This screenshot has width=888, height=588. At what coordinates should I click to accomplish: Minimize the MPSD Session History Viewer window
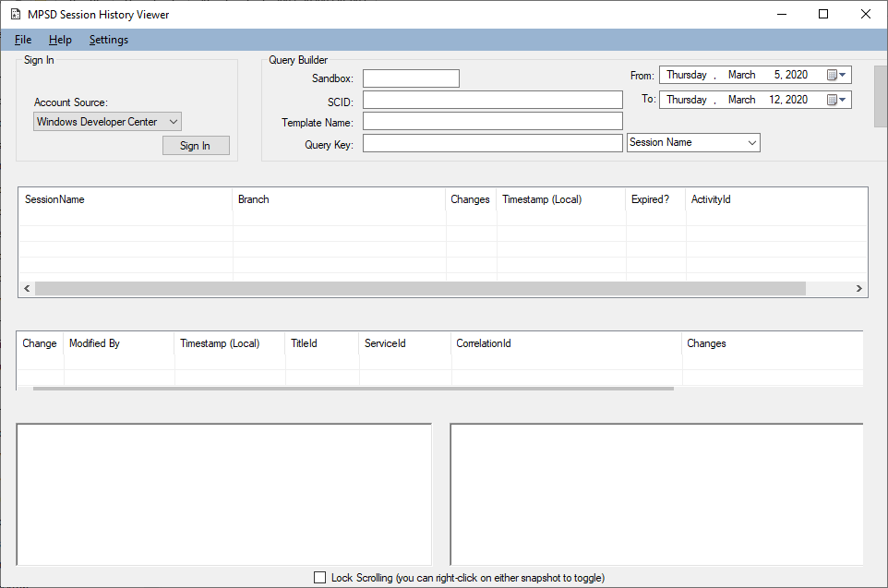click(782, 14)
